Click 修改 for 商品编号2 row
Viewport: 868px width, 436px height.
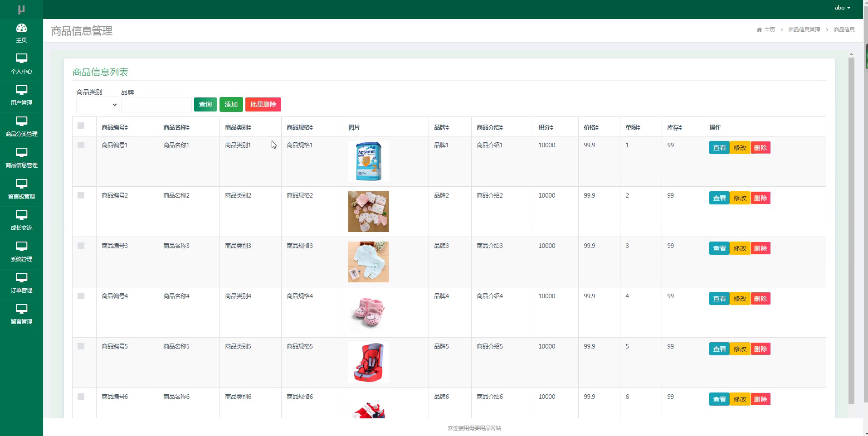[x=740, y=198]
